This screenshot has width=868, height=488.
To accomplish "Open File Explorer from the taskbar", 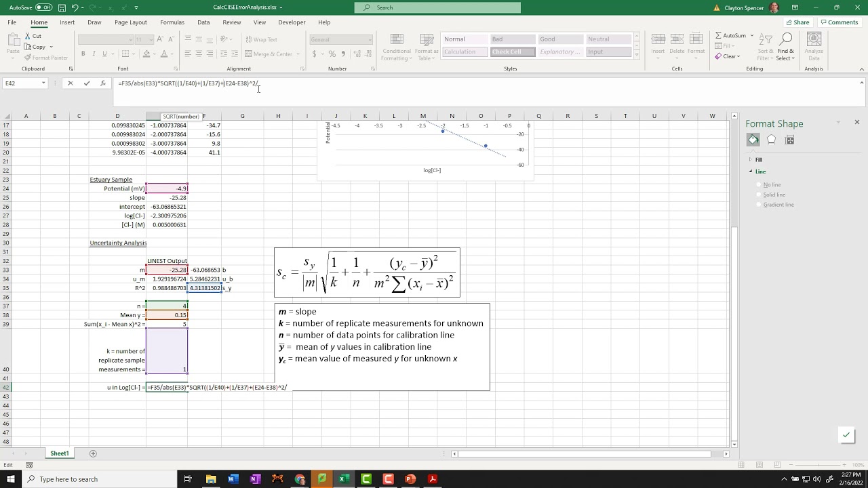I will [x=211, y=479].
